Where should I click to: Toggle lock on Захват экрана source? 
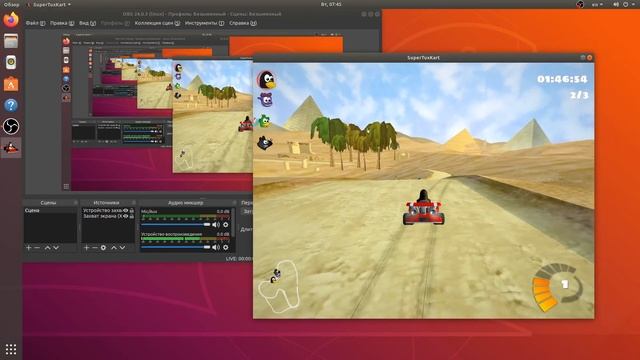pos(132,216)
